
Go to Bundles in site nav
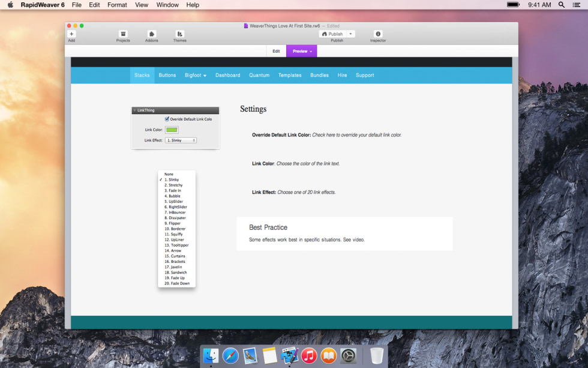pyautogui.click(x=319, y=75)
